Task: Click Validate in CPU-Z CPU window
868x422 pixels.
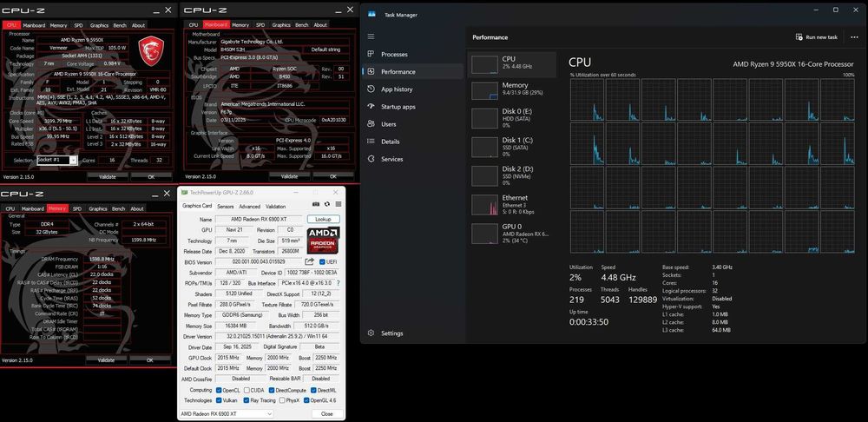Action: (108, 176)
